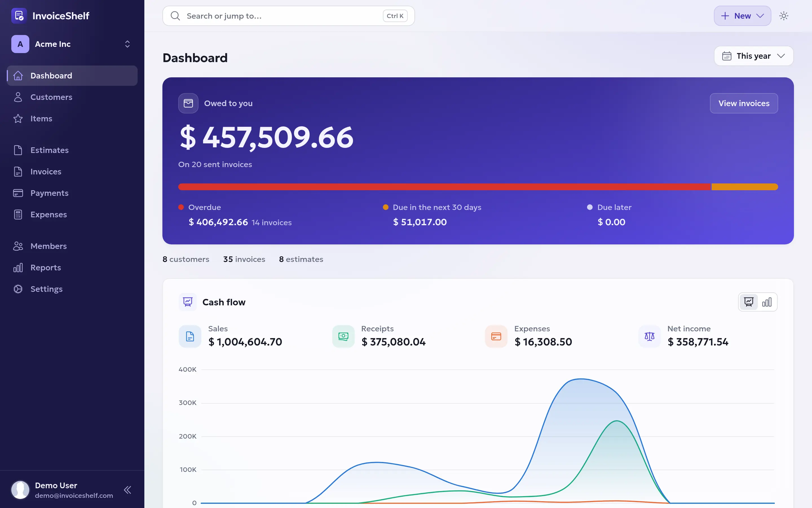This screenshot has height=508, width=812.
Task: Click the Net income scales icon
Action: 650,336
